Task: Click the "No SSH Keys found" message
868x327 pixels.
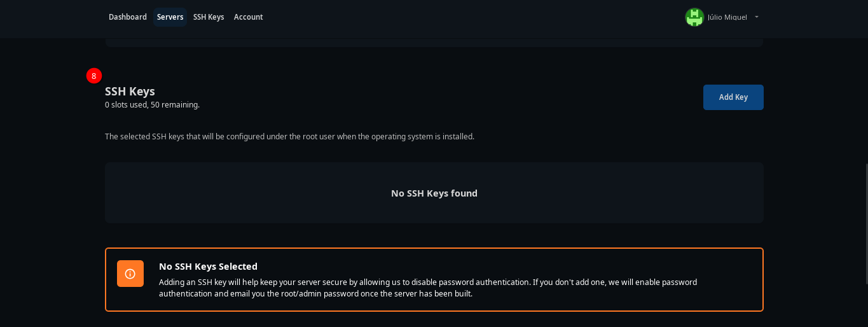Action: (434, 193)
